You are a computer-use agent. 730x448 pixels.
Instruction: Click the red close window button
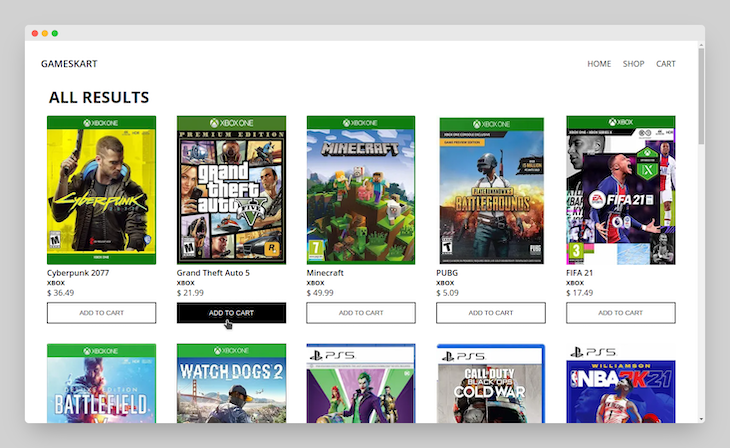coord(35,33)
